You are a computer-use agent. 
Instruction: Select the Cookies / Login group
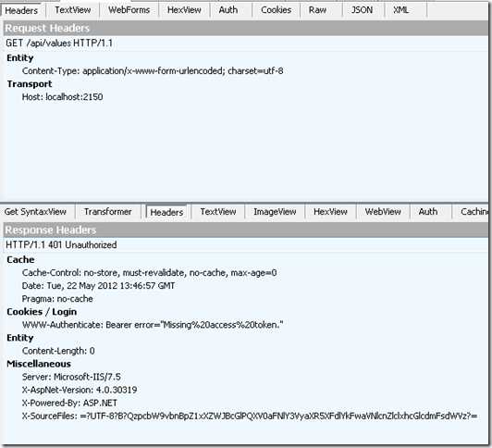42,312
